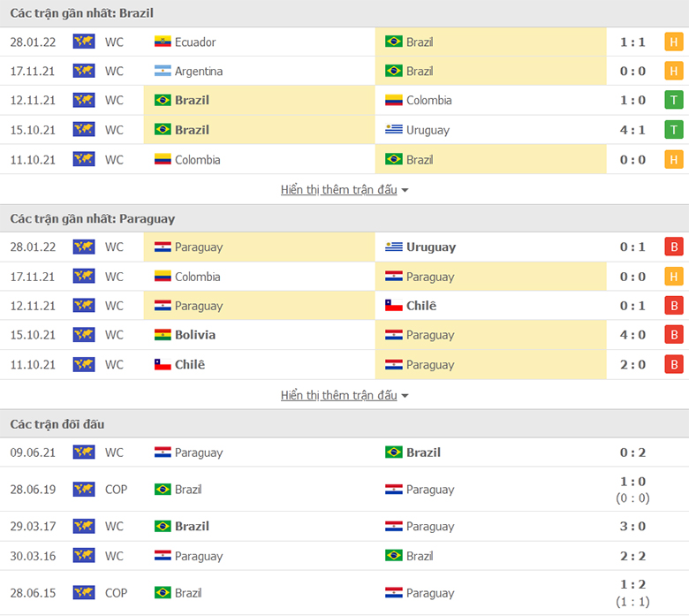Expand more Brazil matches link

tap(339, 189)
